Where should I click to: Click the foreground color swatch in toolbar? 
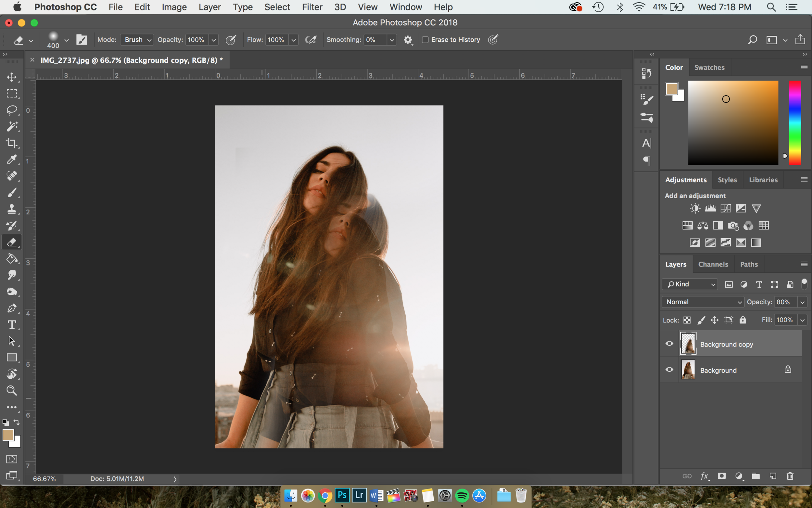[x=8, y=435]
